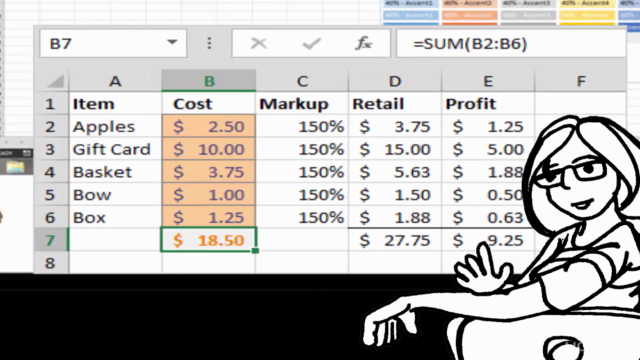Click the 40% - Accent1 cell style swatch
The height and width of the screenshot is (360, 640).
tap(410, 3)
